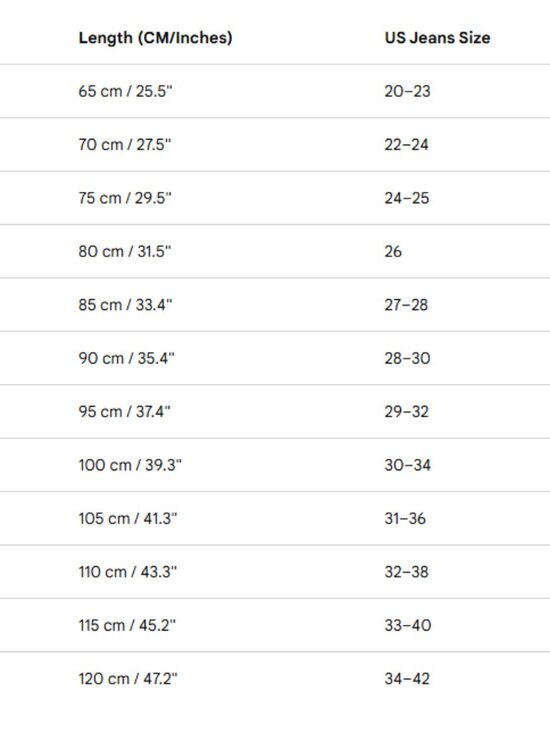This screenshot has width=550, height=733.
Task: Select the 85 cm / 33.4" length cell
Action: point(125,305)
